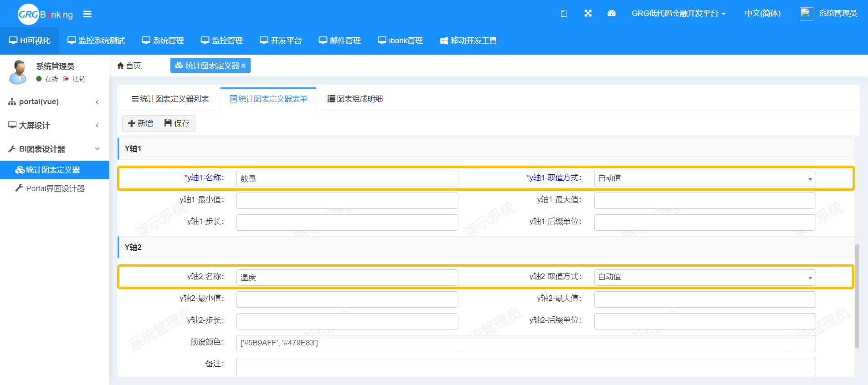Click the Y轴2 section header
The width and height of the screenshot is (868, 385).
click(486, 247)
